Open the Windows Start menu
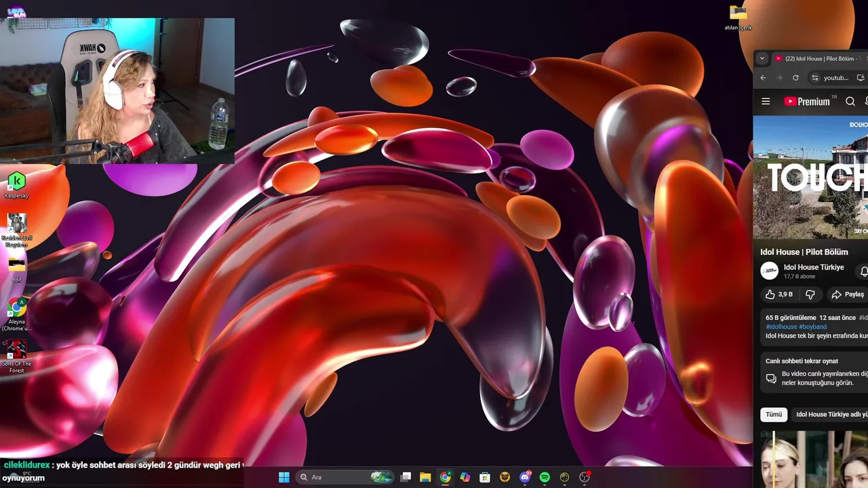Screen dimensions: 868x488 tap(284, 477)
